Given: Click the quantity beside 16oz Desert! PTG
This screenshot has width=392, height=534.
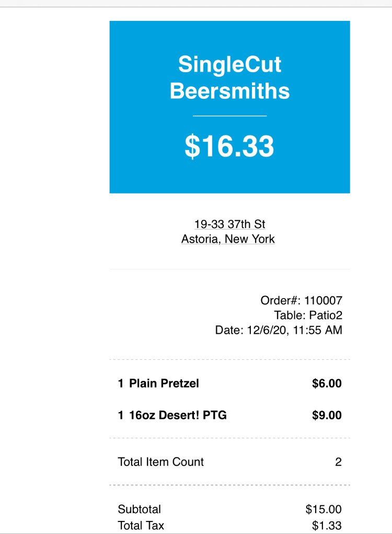Looking at the screenshot, I should 121,415.
